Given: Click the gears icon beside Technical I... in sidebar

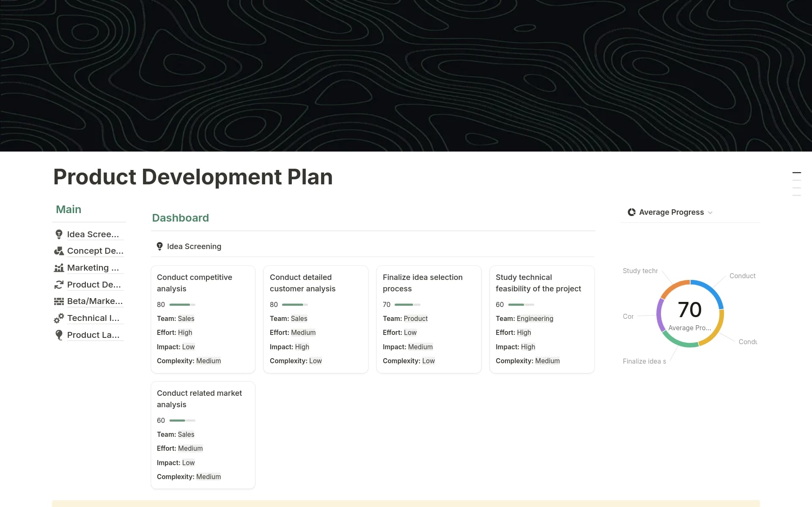Looking at the screenshot, I should (59, 318).
